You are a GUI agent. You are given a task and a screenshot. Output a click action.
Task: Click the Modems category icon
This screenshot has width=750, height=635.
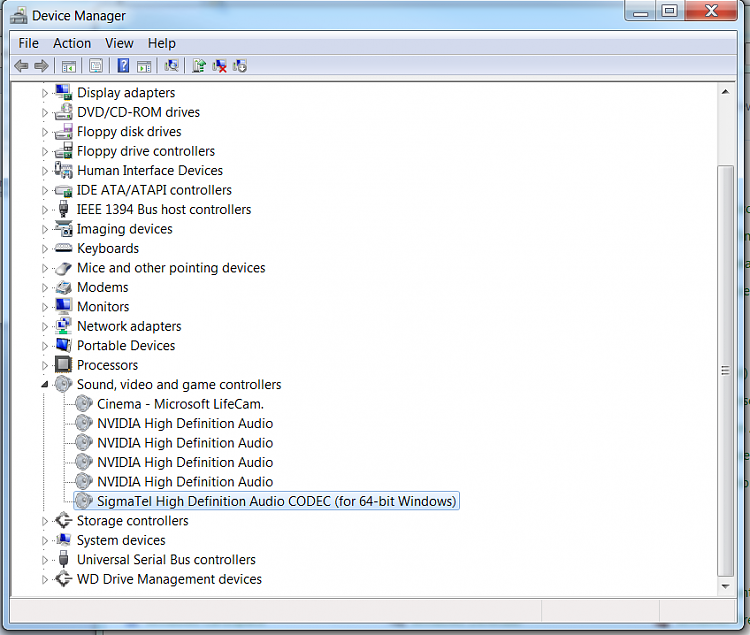click(63, 287)
